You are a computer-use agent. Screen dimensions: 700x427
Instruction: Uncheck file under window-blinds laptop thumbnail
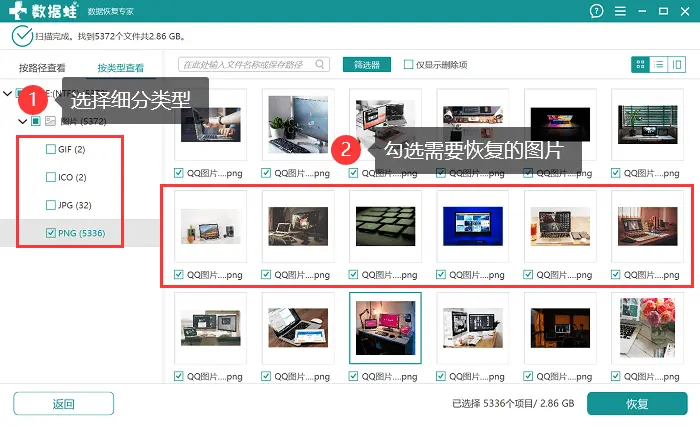coord(616,172)
